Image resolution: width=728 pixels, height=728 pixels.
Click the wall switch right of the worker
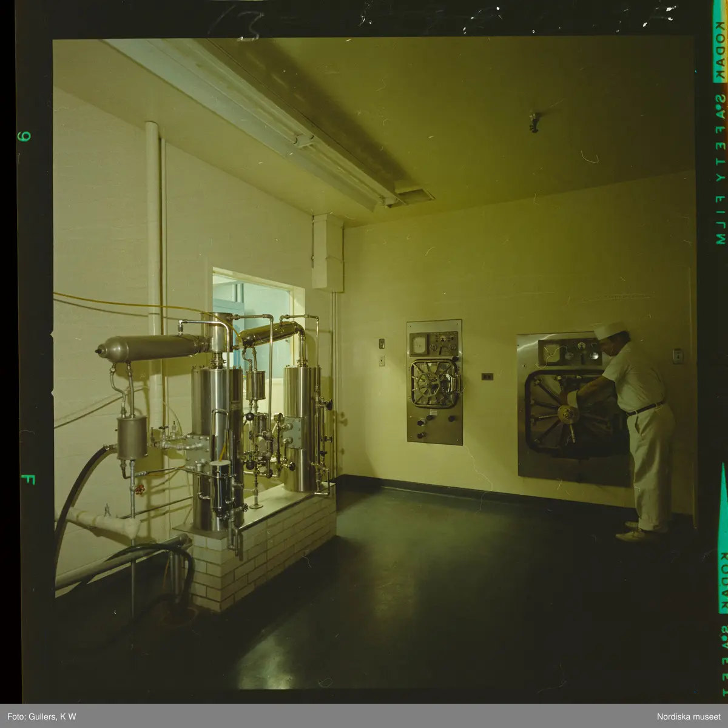(678, 356)
